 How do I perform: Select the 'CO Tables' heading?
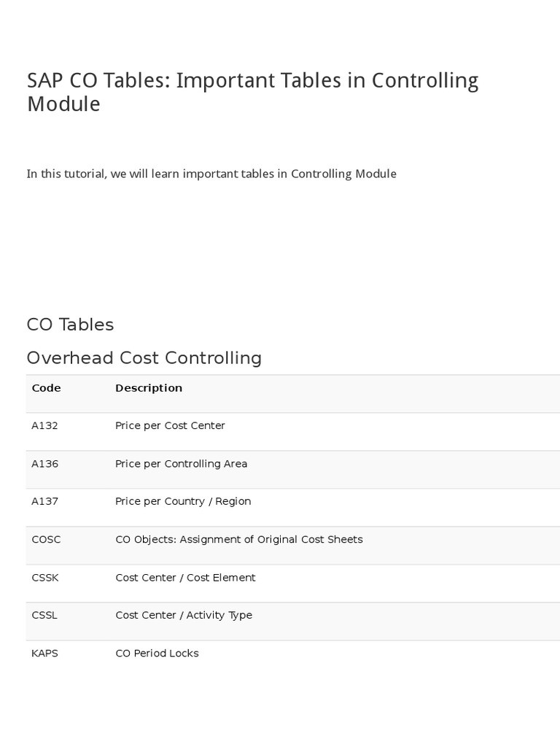click(70, 325)
